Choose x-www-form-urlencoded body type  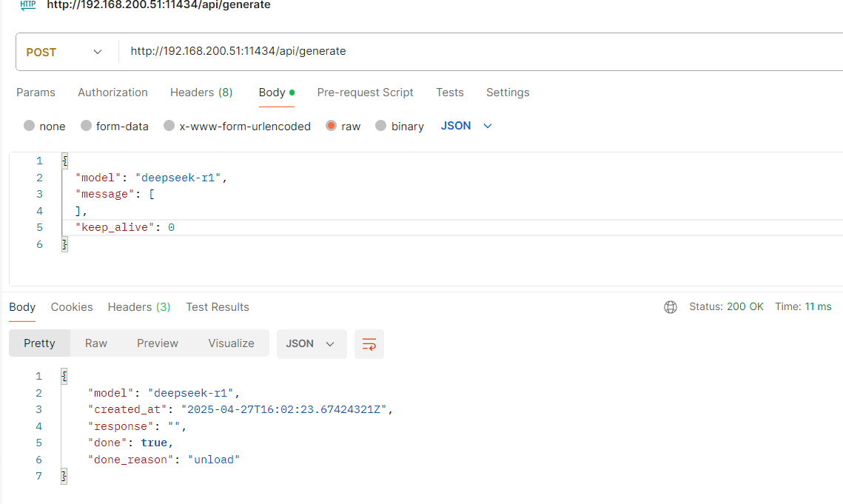[169, 125]
